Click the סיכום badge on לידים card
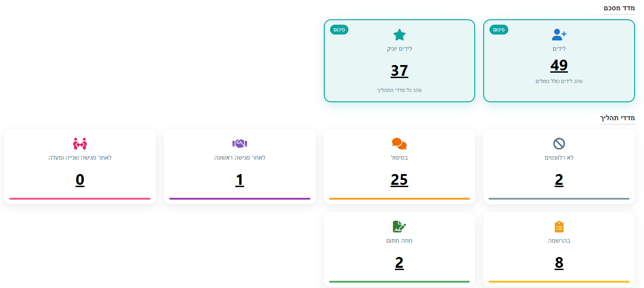 499,30
